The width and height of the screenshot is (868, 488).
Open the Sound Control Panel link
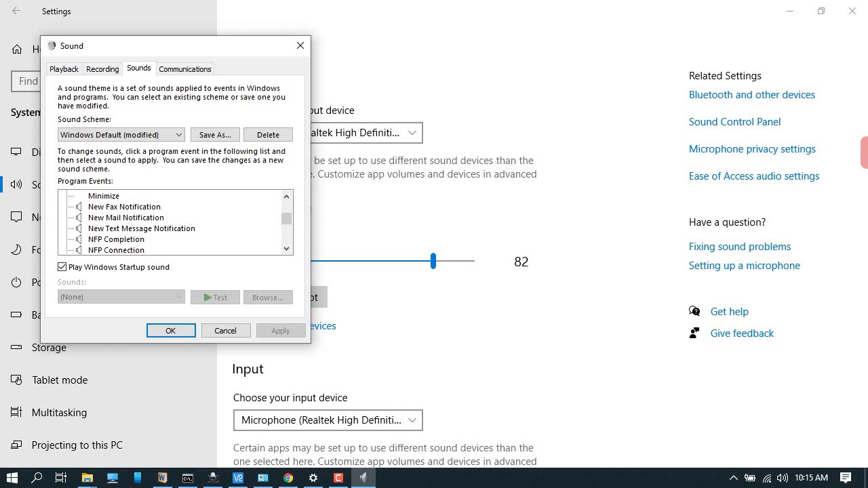(x=735, y=122)
